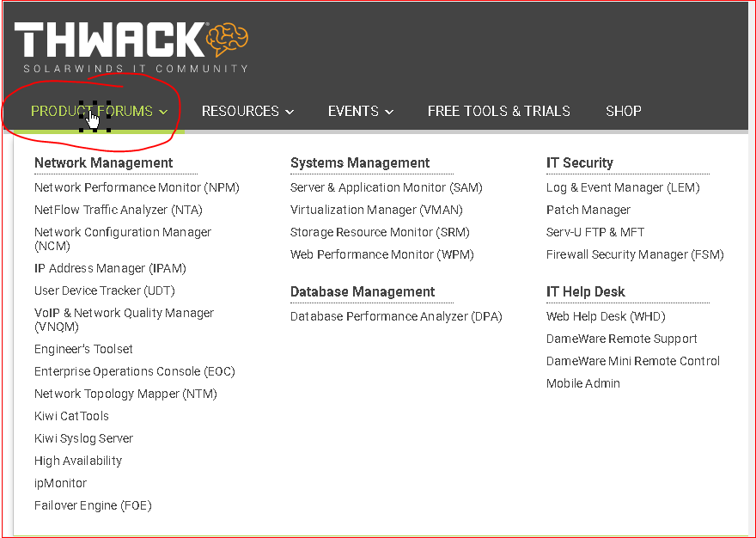The image size is (756, 538).
Task: Open the Shop menu item
Action: 624,112
